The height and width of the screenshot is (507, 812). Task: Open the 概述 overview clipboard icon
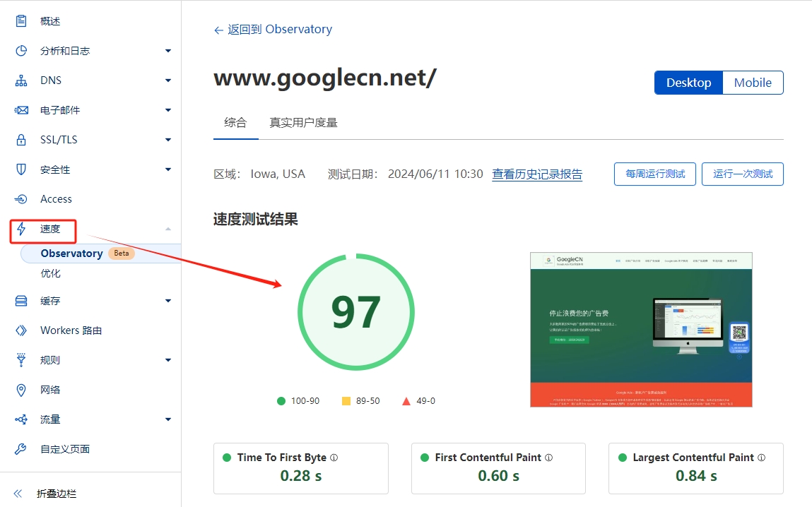(21, 20)
